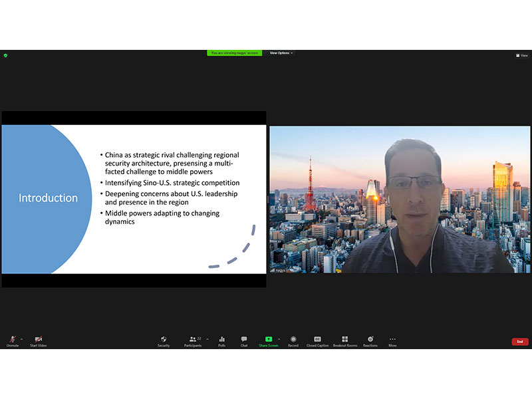Open the Participants panel
Screen dimensions: 532x399
(x=192, y=340)
